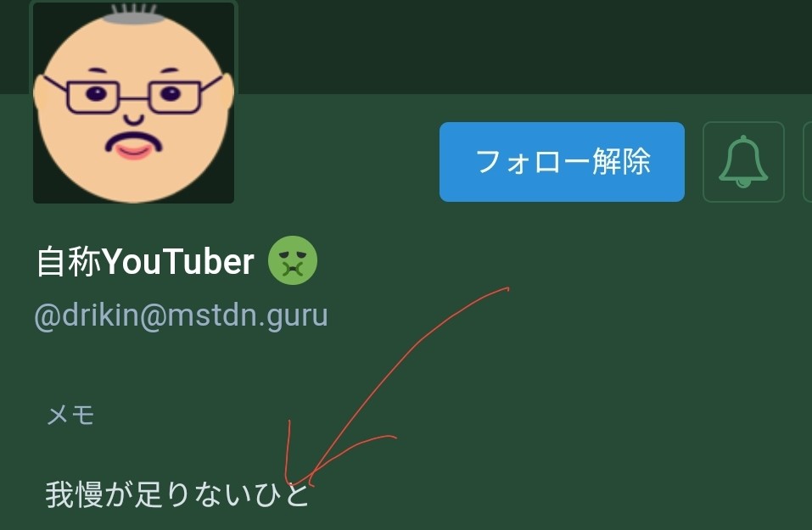The width and height of the screenshot is (812, 530).
Task: Click the フォロー解除 unfollow button
Action: 562,162
